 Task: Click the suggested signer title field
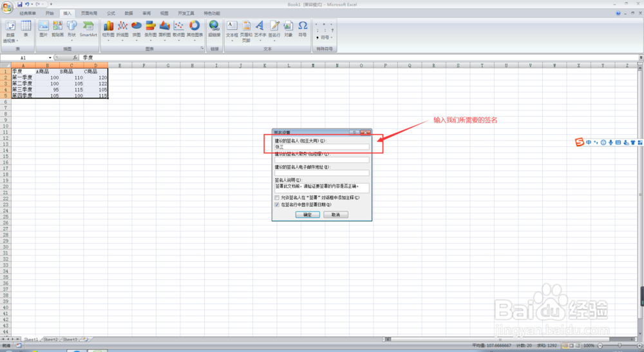pos(322,160)
